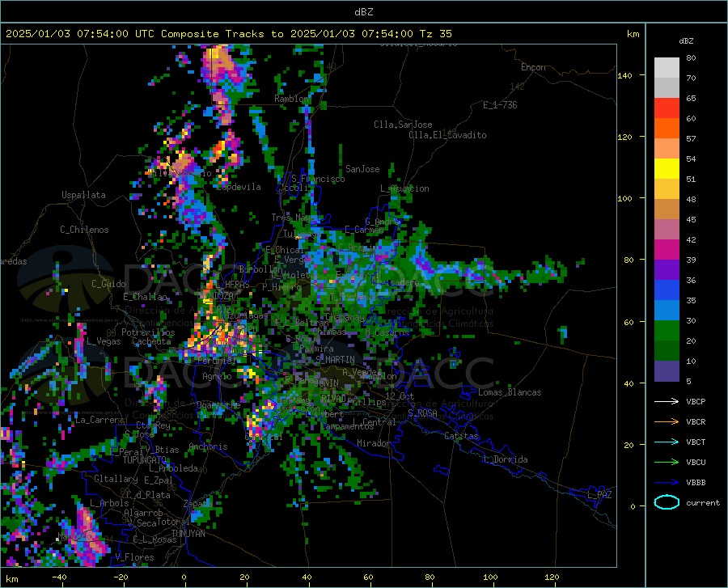Click the Clla.El_Cavadito map label
The height and width of the screenshot is (588, 728).
(447, 135)
